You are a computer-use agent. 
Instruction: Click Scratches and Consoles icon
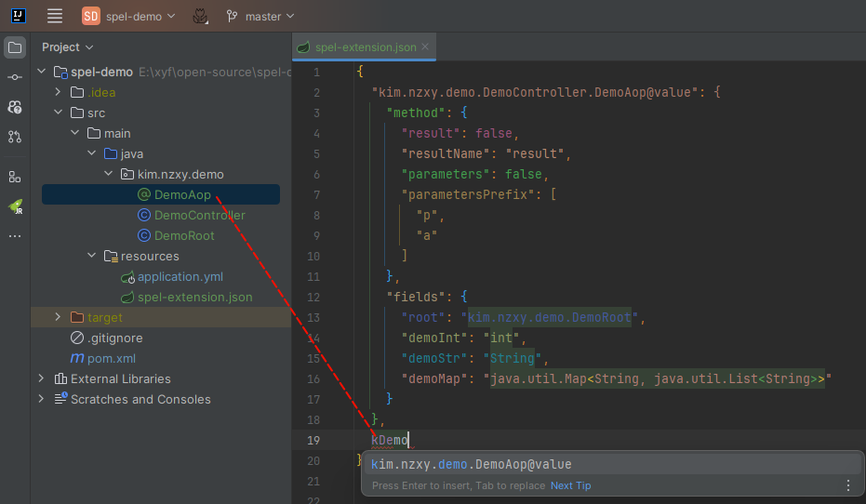pyautogui.click(x=60, y=399)
